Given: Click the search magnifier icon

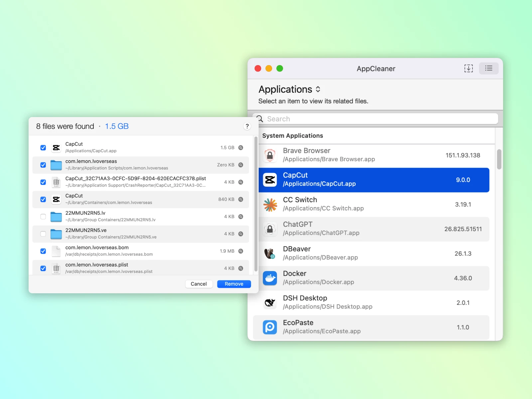Looking at the screenshot, I should tap(260, 119).
